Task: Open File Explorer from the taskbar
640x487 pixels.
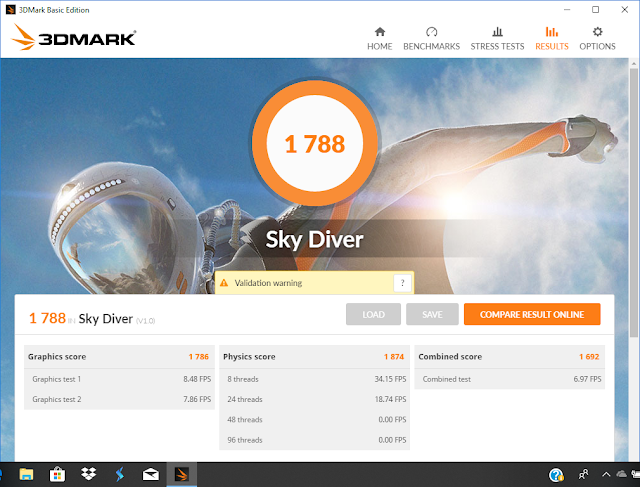Action: pos(26,474)
